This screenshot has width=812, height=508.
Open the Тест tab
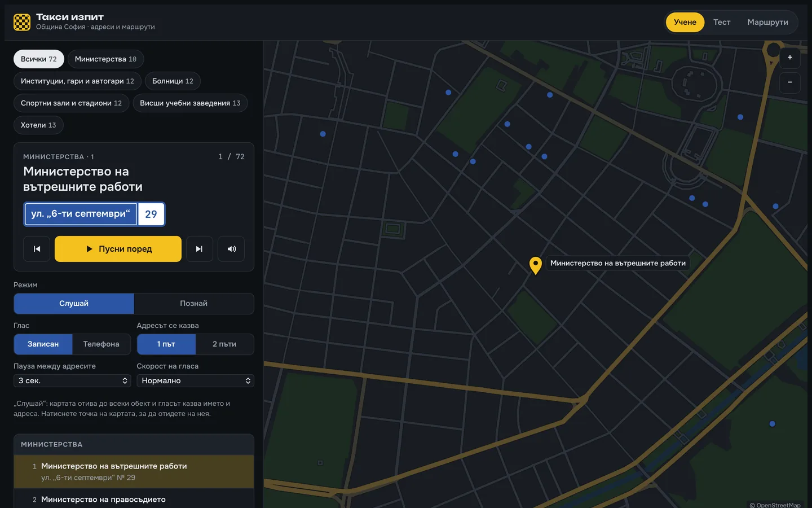point(722,23)
